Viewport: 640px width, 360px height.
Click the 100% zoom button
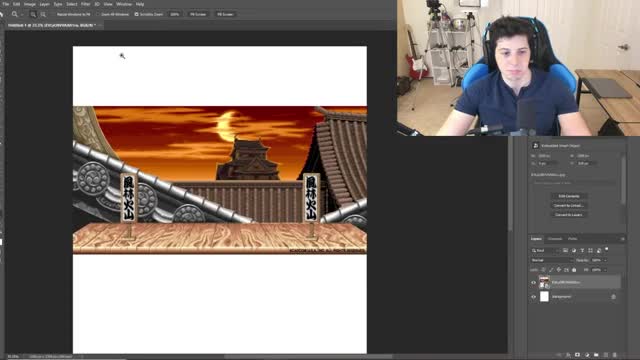coord(175,14)
